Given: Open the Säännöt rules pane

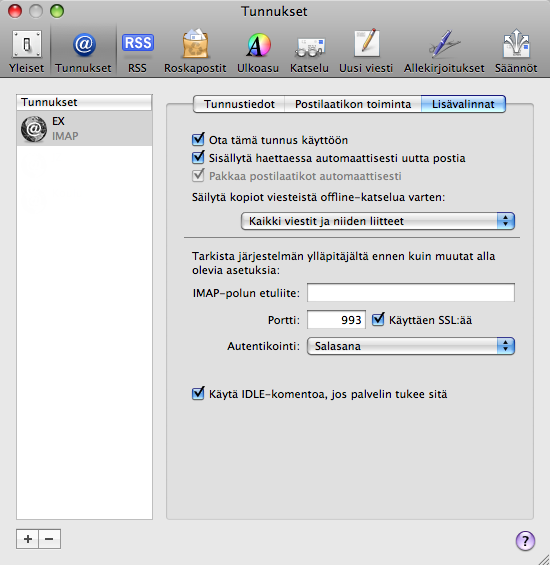Looking at the screenshot, I should [x=516, y=52].
